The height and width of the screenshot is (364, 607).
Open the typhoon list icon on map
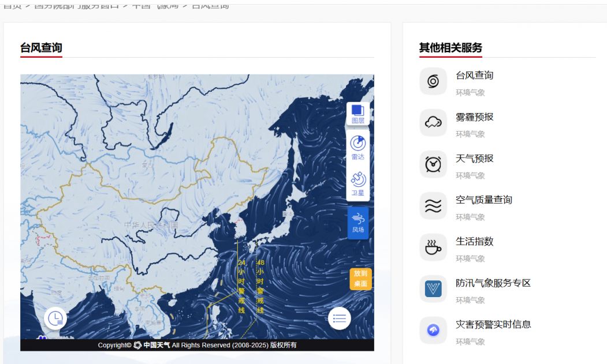340,318
